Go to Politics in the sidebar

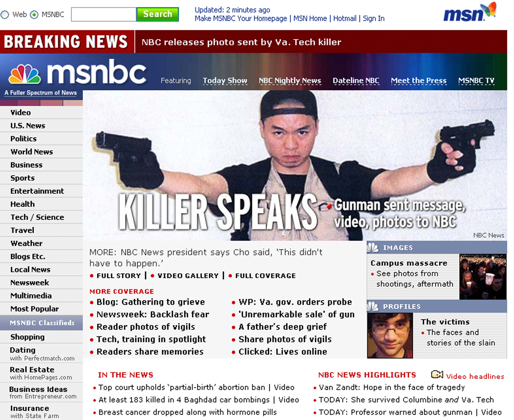24,139
